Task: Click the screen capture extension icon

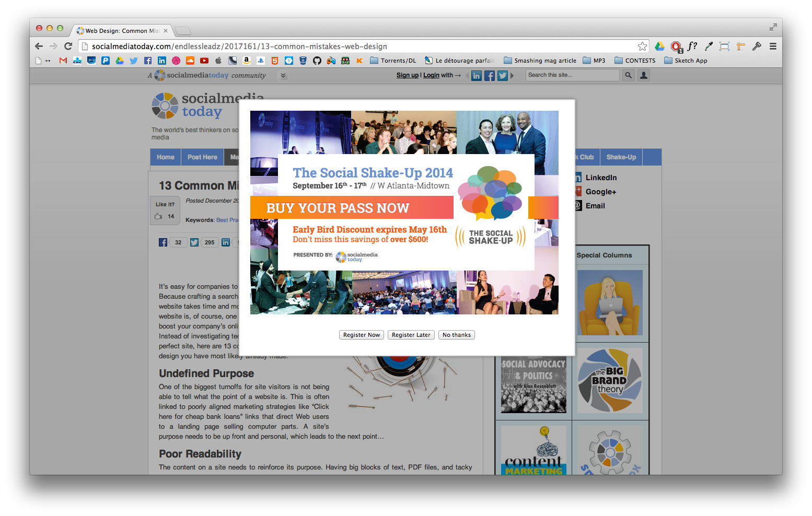Action: [x=724, y=46]
